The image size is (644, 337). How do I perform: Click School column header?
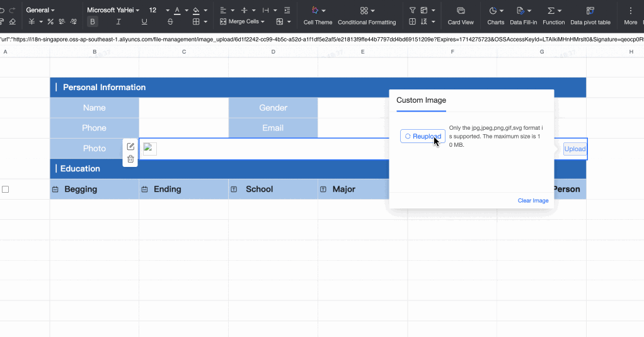[x=273, y=189]
